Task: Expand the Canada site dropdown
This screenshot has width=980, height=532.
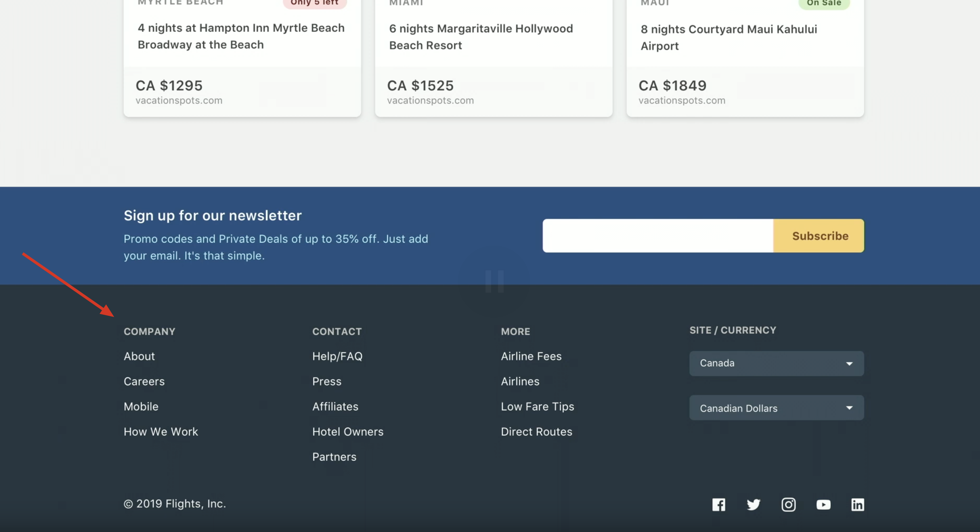Action: [x=776, y=363]
